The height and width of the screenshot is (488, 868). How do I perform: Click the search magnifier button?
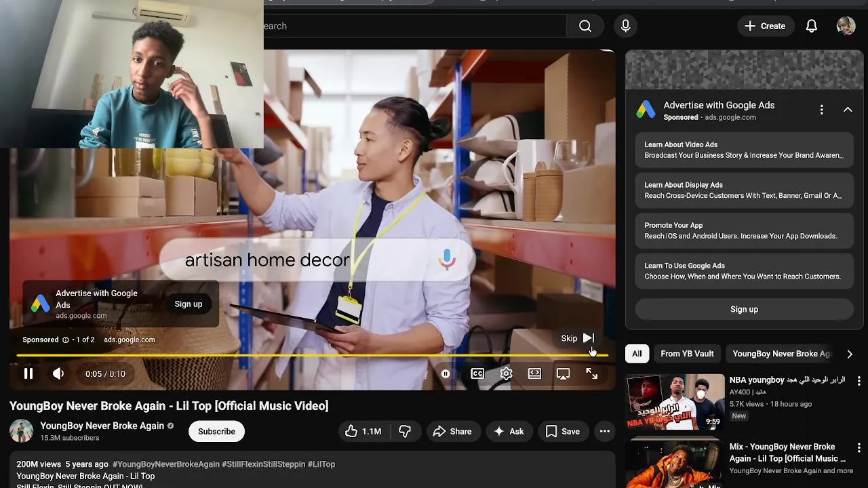(x=585, y=26)
